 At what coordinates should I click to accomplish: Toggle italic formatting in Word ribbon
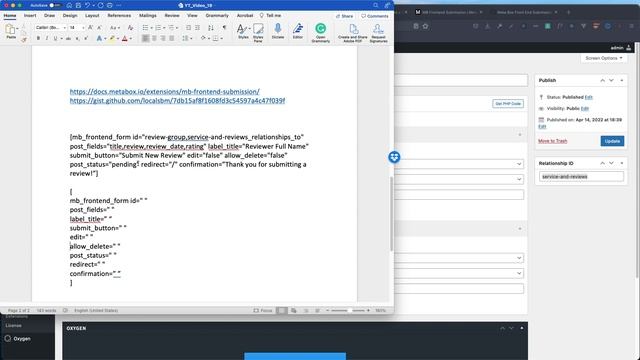click(47, 38)
